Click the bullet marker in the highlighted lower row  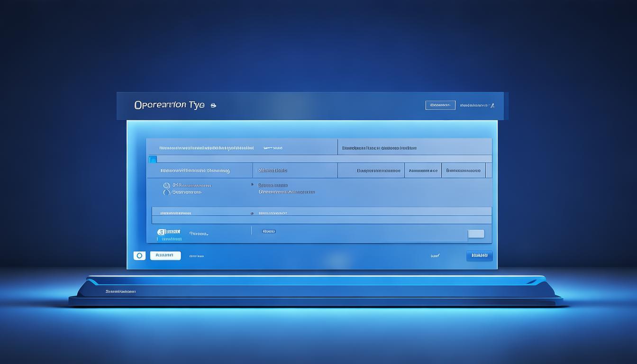pyautogui.click(x=252, y=213)
